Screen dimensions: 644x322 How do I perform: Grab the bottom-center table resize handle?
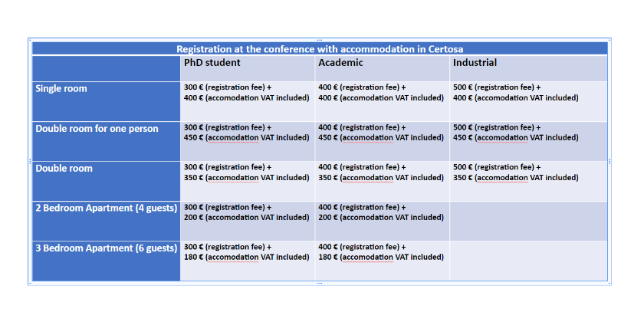[320, 283]
